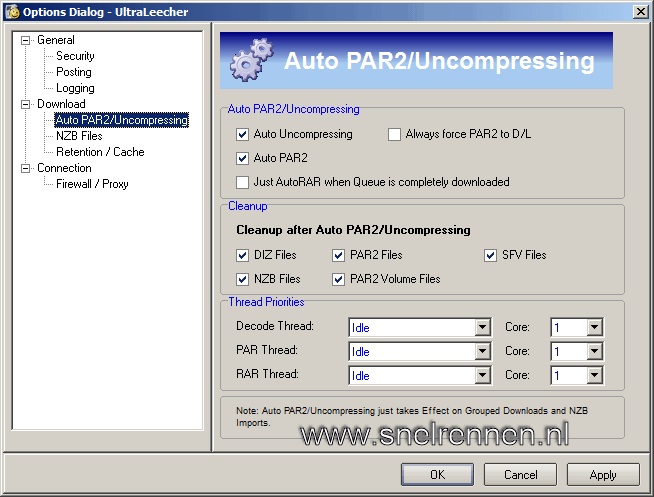Collapse the Connection tree node
654x497 pixels.
coord(25,168)
